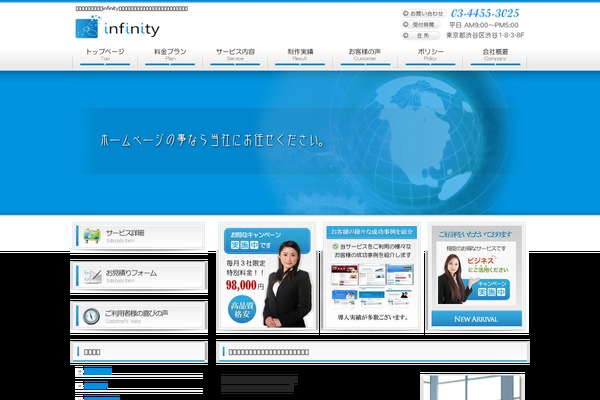Screen dimensions: 600x400
Task: Open the お客様の声 Customer menu item
Action: click(x=365, y=57)
